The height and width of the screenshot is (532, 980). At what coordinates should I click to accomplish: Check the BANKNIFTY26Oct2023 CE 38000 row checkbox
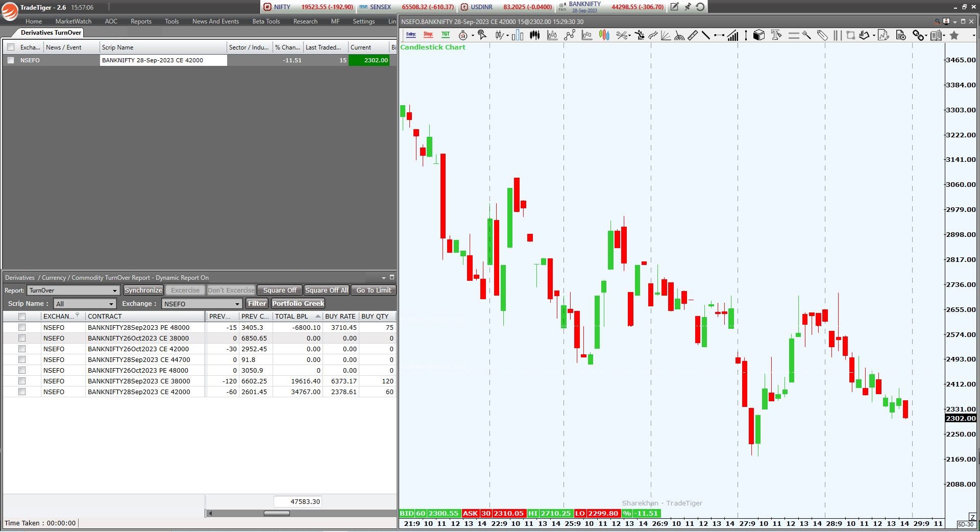coord(22,338)
